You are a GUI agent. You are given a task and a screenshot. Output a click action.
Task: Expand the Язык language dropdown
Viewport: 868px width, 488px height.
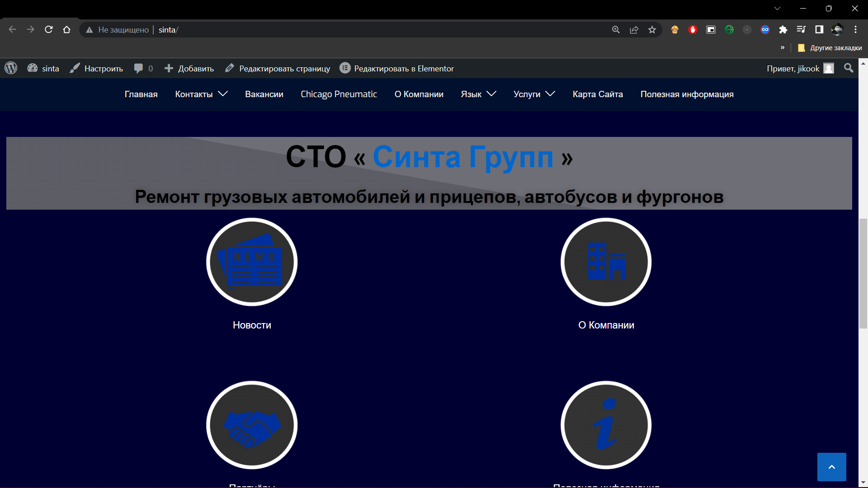[478, 94]
